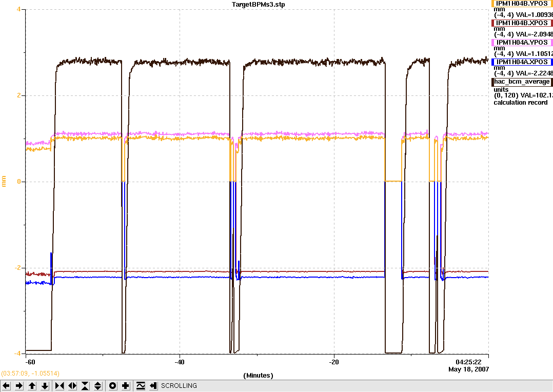Select the IPM1H04A.YPOS curve legend
Image resolution: width=553 pixels, height=392 pixels.
tap(522, 43)
